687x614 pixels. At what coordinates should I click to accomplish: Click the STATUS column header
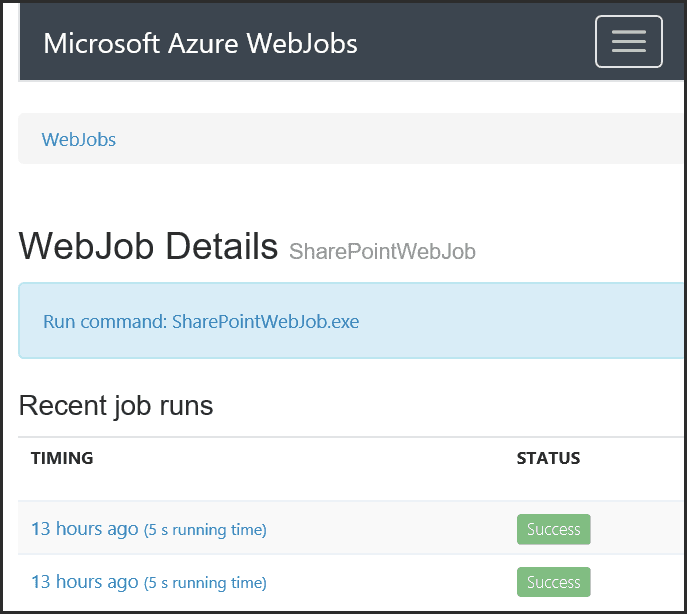coord(548,458)
